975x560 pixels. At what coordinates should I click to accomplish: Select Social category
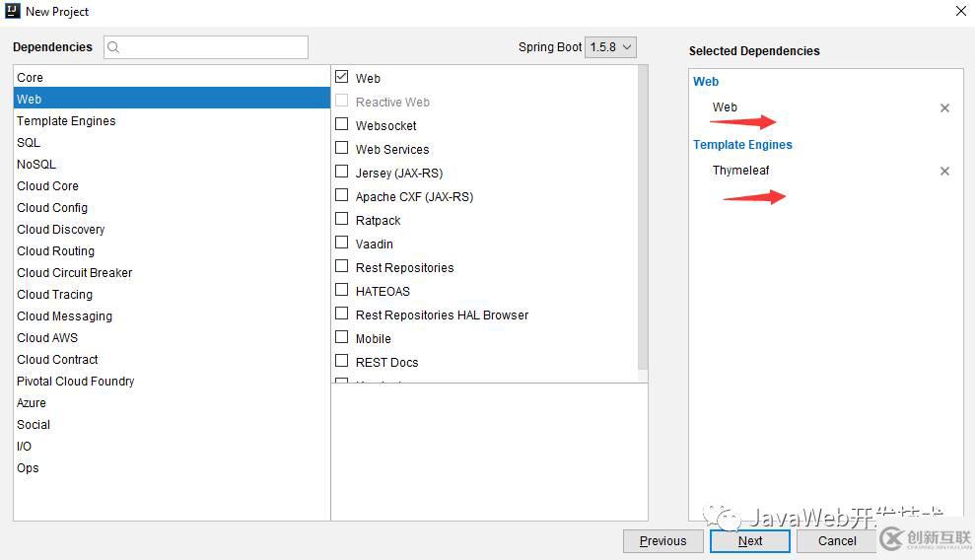[x=172, y=425]
